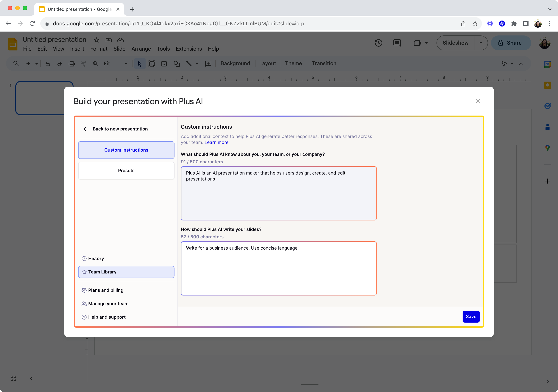Star the Untitled presentation
558x392 pixels.
pos(96,40)
